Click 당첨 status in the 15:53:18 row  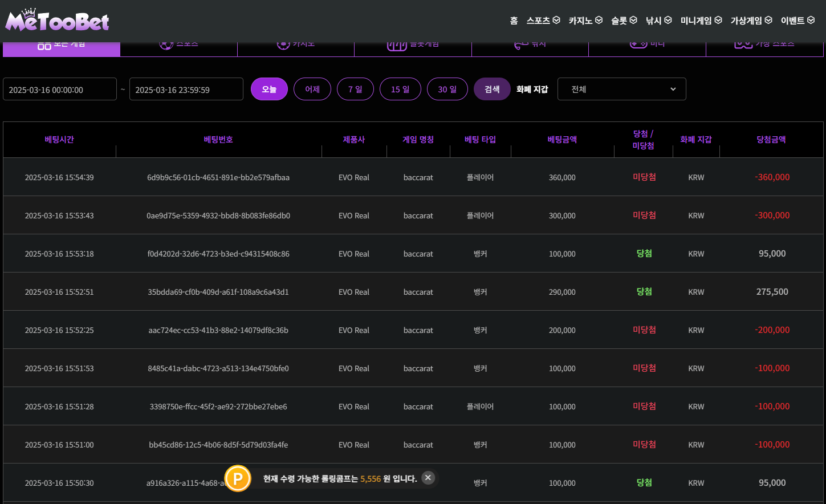(644, 254)
